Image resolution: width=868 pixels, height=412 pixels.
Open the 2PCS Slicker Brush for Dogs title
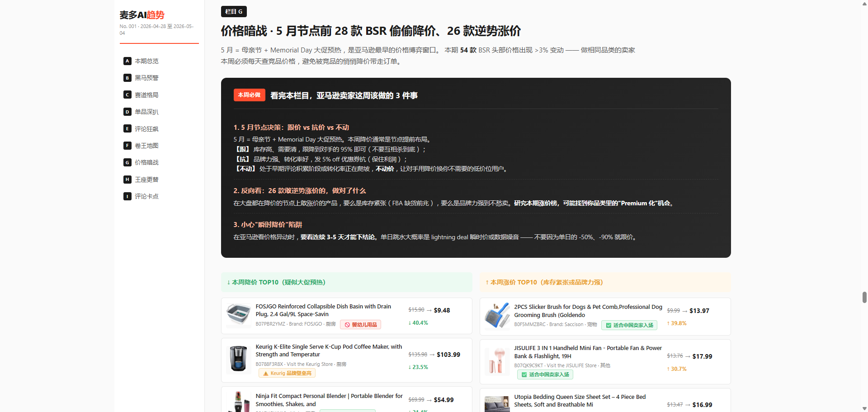click(588, 311)
